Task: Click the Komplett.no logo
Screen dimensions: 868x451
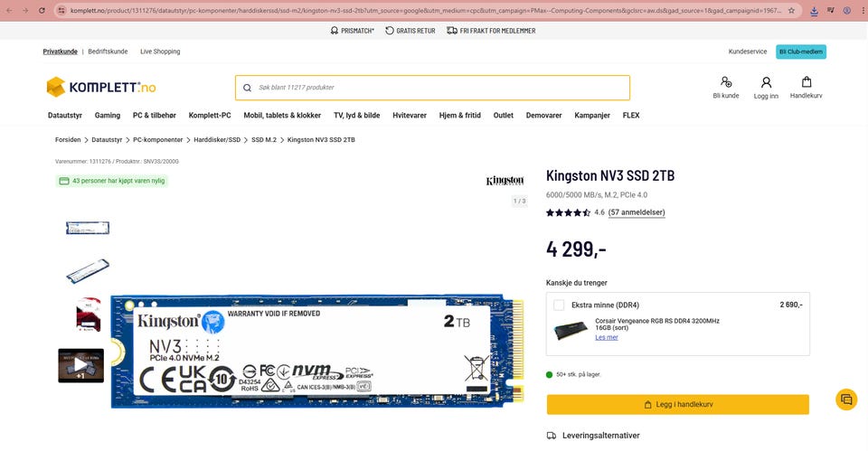Action: (x=100, y=87)
